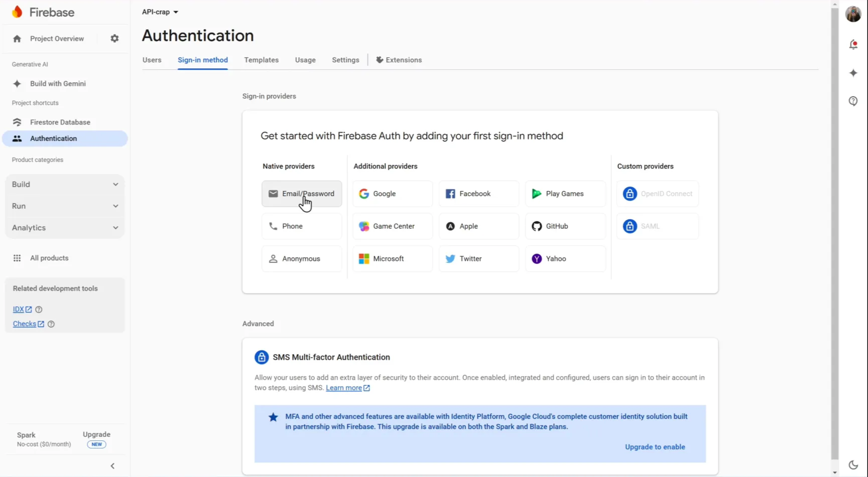Open the Checks link
Screen dimensions: 868x477
(28, 324)
